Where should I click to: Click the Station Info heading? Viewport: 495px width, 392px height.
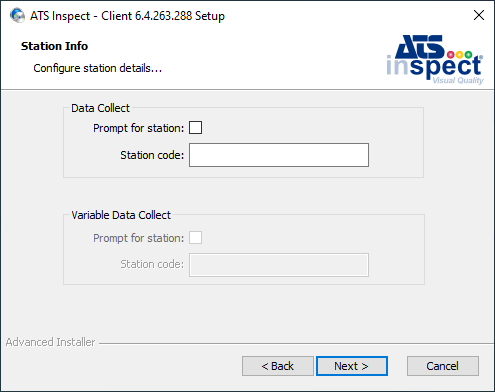54,46
